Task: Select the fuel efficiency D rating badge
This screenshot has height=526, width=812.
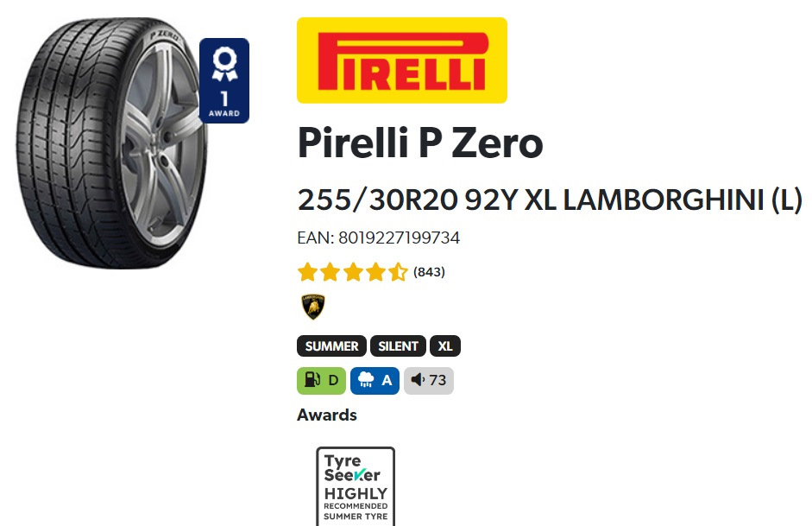Action: [321, 381]
